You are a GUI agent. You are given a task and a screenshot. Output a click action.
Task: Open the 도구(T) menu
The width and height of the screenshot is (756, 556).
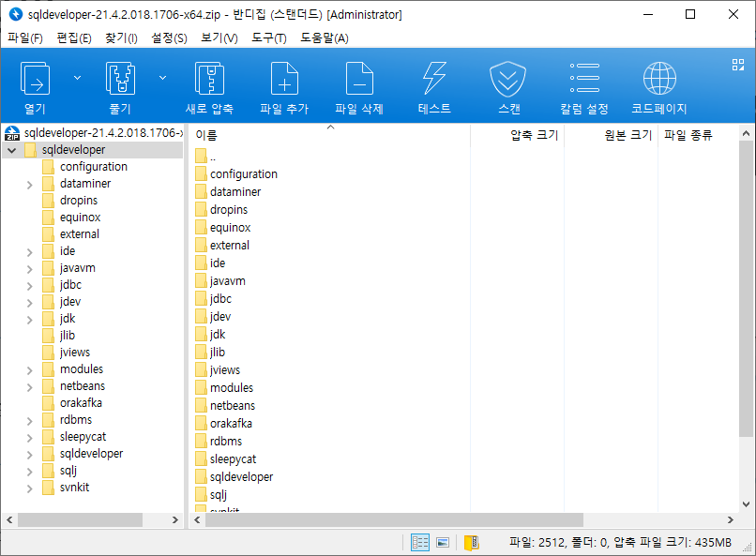268,38
